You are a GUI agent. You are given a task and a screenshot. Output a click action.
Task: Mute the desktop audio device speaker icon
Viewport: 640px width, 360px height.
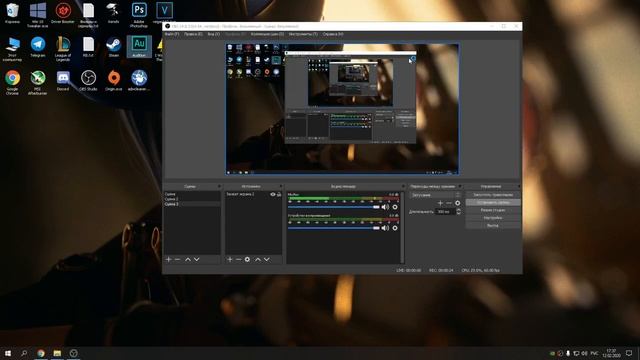tap(385, 228)
